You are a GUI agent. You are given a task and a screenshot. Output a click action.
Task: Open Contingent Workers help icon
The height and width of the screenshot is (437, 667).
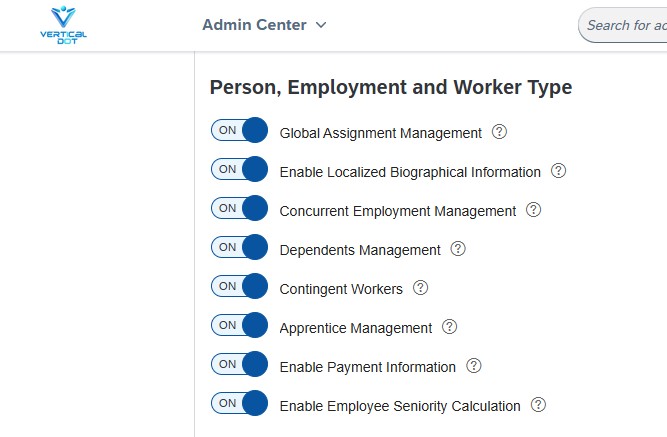coord(420,288)
